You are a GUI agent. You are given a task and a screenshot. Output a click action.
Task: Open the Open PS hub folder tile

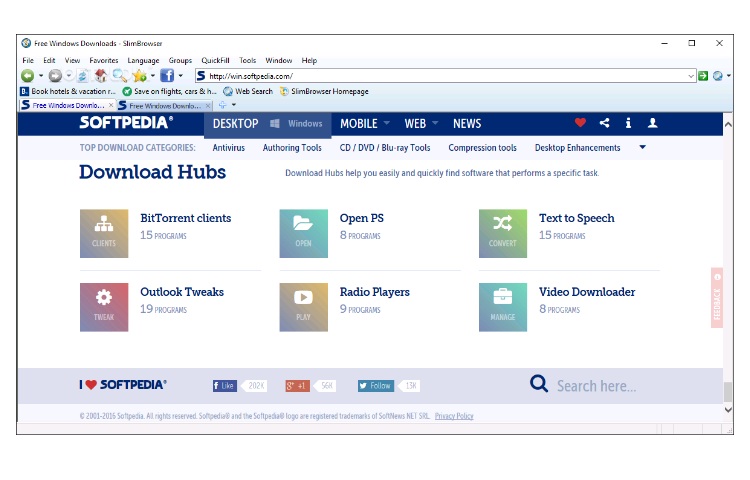pyautogui.click(x=303, y=233)
